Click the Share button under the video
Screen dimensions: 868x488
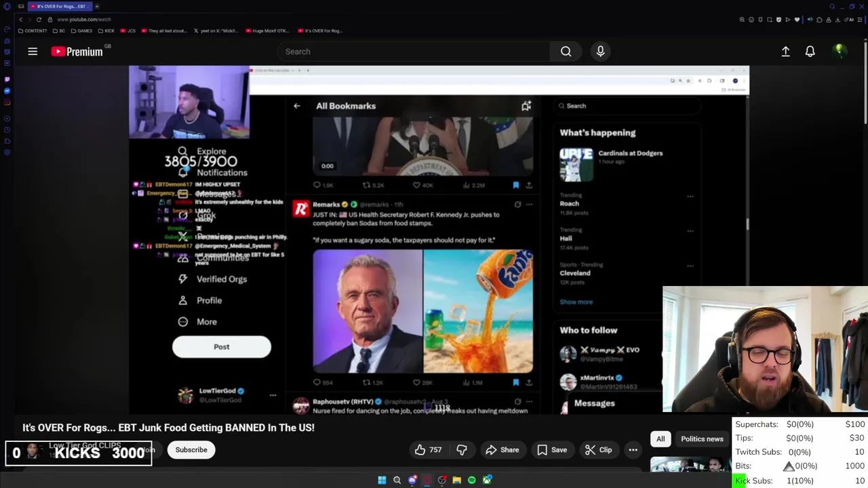(x=502, y=450)
